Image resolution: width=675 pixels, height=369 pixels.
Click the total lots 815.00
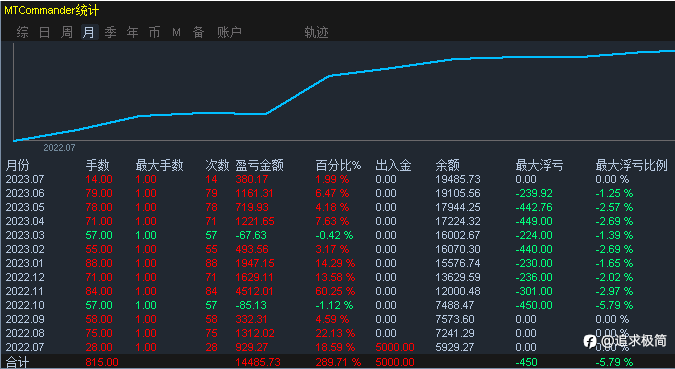102,362
